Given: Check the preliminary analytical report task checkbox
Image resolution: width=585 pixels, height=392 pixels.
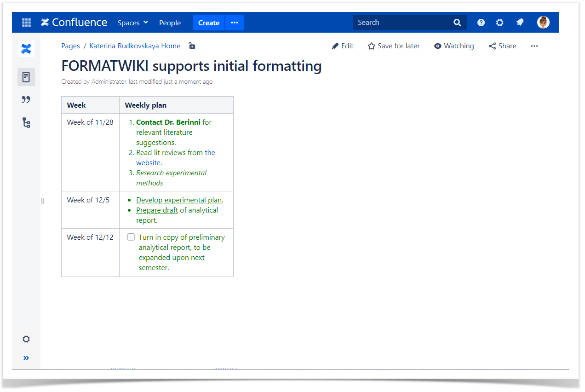Looking at the screenshot, I should coord(131,237).
